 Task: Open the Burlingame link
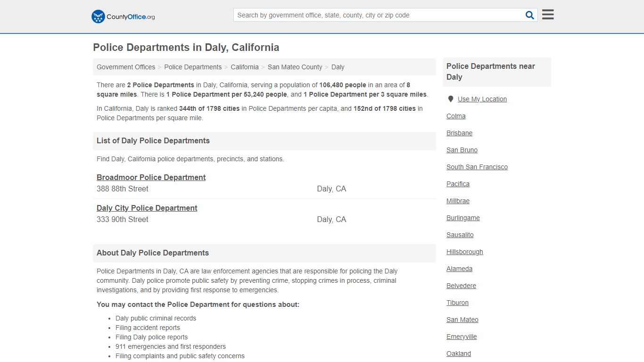click(463, 218)
